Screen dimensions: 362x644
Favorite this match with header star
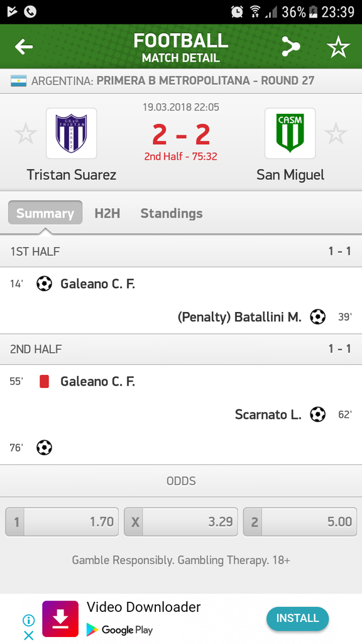pyautogui.click(x=338, y=47)
